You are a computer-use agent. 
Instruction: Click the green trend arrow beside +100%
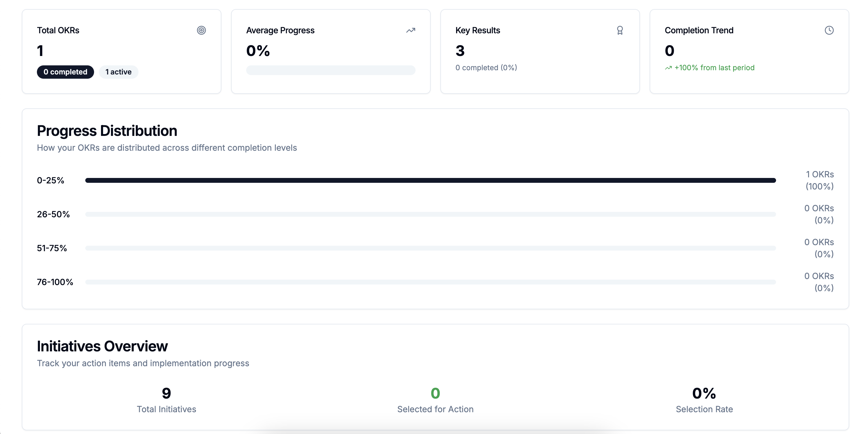pyautogui.click(x=668, y=68)
